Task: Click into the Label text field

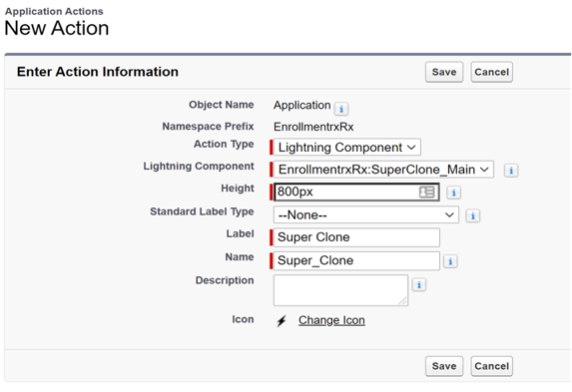Action: coord(356,237)
